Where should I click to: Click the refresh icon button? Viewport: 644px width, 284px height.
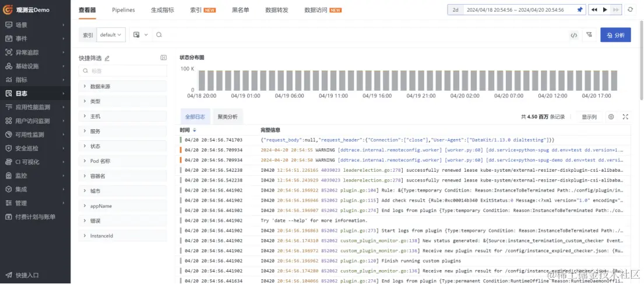click(x=630, y=10)
